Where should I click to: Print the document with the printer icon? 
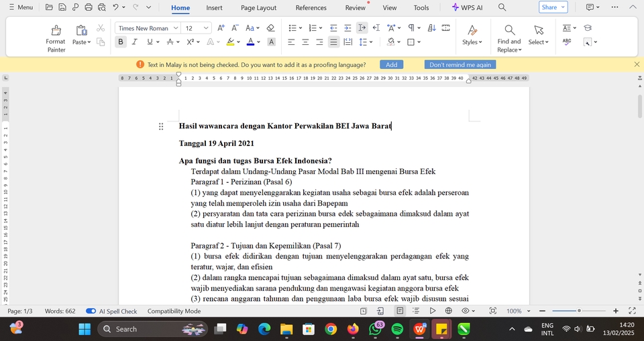89,7
